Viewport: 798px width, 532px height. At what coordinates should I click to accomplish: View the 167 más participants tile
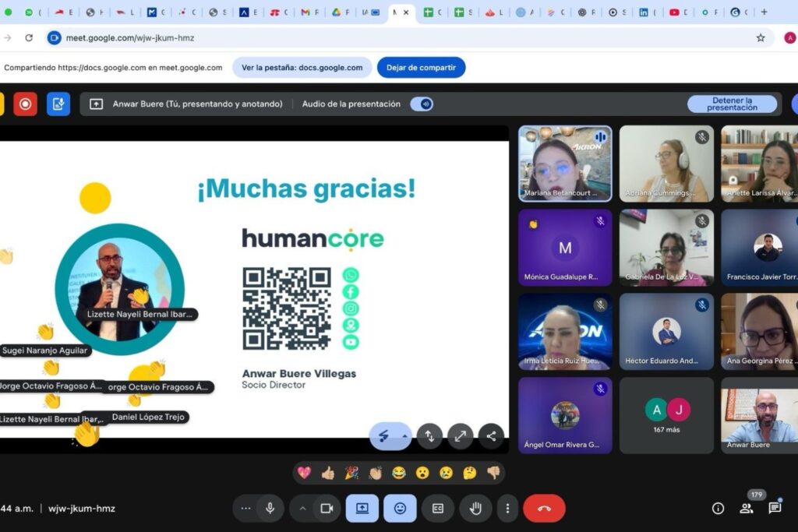coord(666,415)
